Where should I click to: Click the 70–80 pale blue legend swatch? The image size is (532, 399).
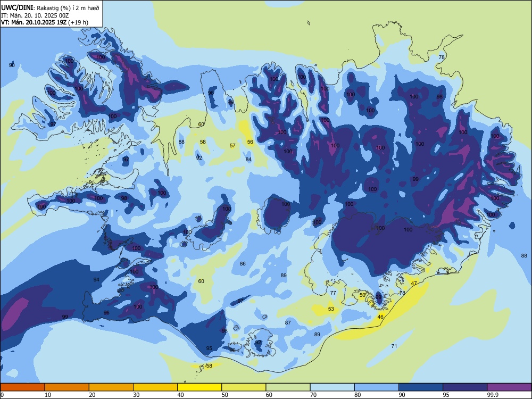(332, 387)
